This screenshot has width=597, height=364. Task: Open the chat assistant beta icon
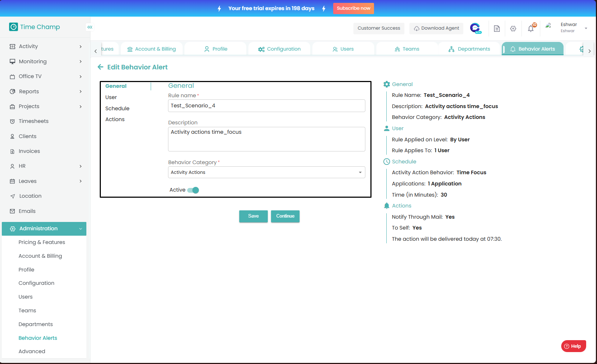pos(475,28)
